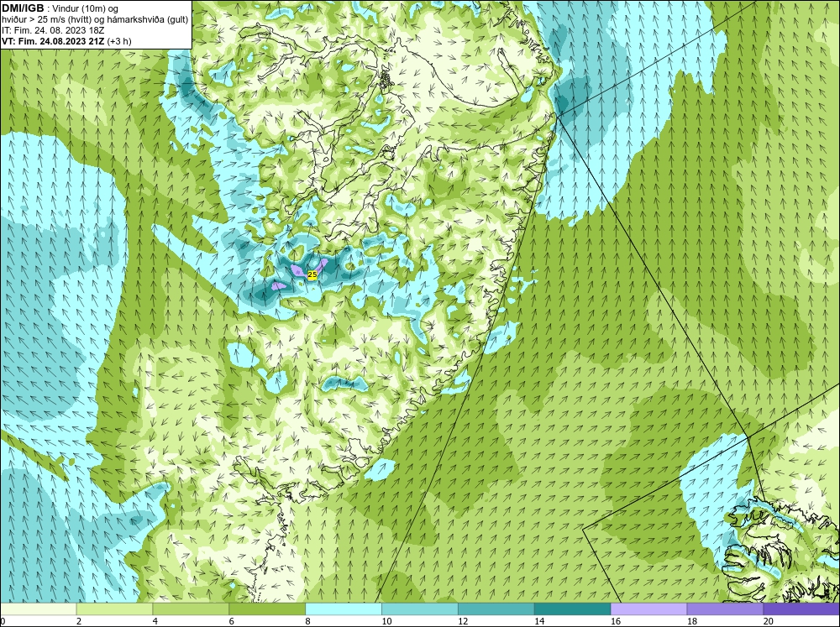Viewport: 840px width, 627px height.
Task: Click the '(+3 h)' forecast offset text
Action: pos(119,41)
